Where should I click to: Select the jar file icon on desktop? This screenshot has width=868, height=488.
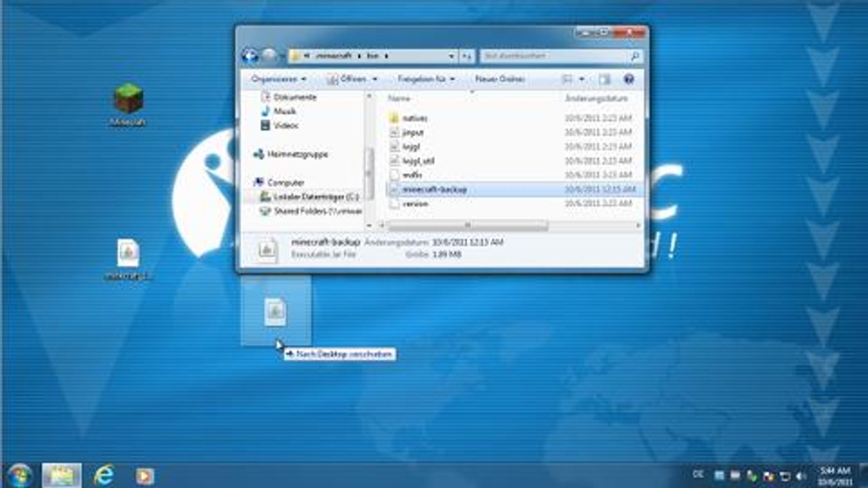pyautogui.click(x=128, y=253)
